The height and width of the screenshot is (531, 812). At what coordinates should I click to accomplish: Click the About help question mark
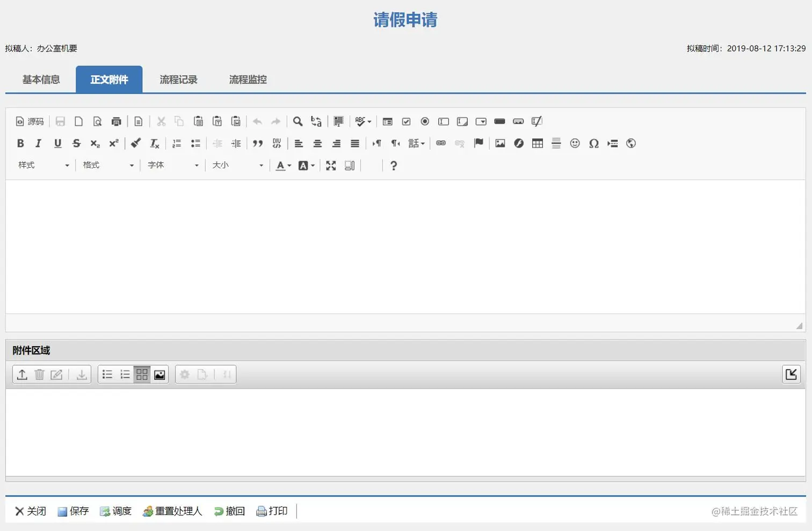[x=394, y=166]
